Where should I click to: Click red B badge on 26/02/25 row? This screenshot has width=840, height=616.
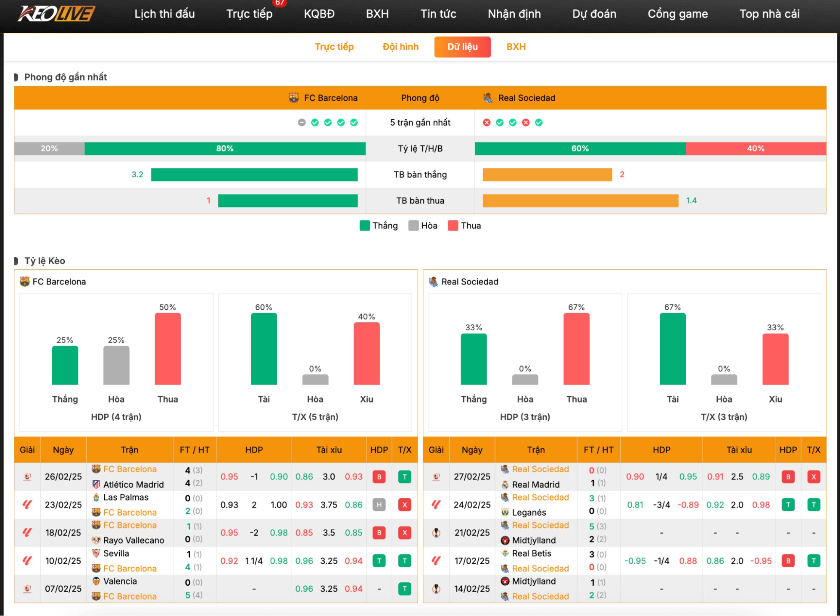379,477
